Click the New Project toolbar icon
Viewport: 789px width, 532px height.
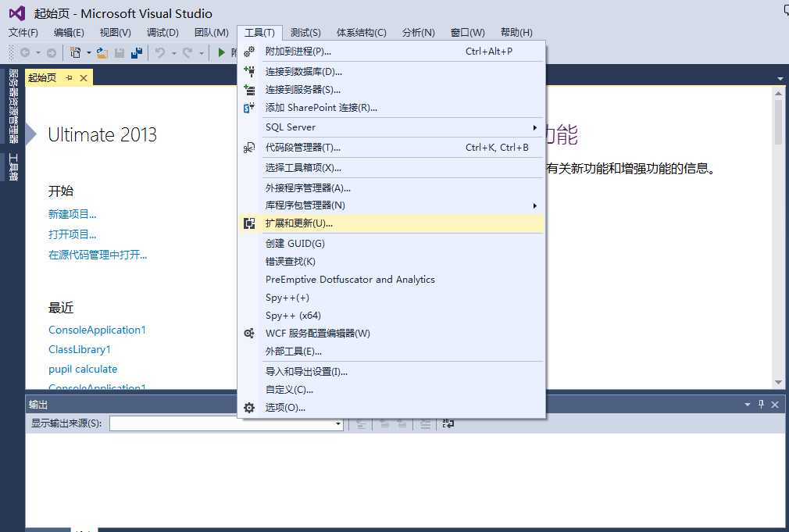(x=76, y=52)
